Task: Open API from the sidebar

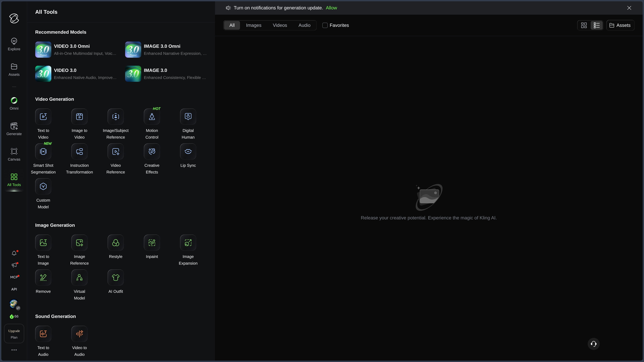Action: 14,289
